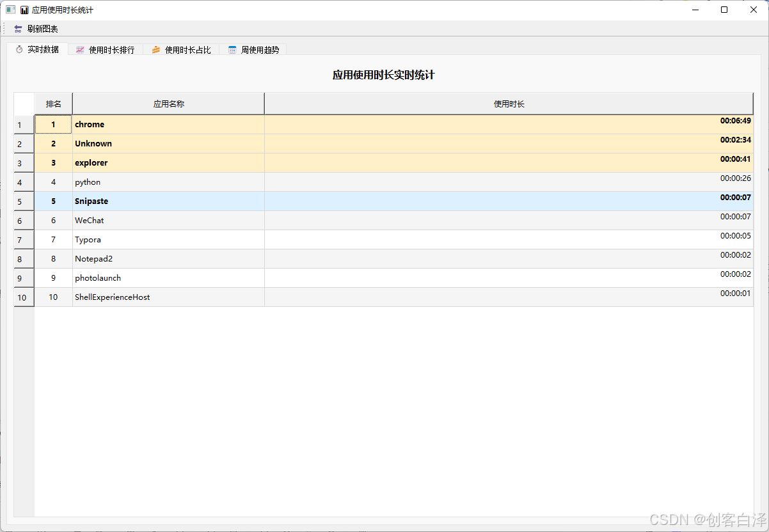Maximize the 应用使用时长统计 window
Viewport: 769px width, 532px height.
coord(724,10)
